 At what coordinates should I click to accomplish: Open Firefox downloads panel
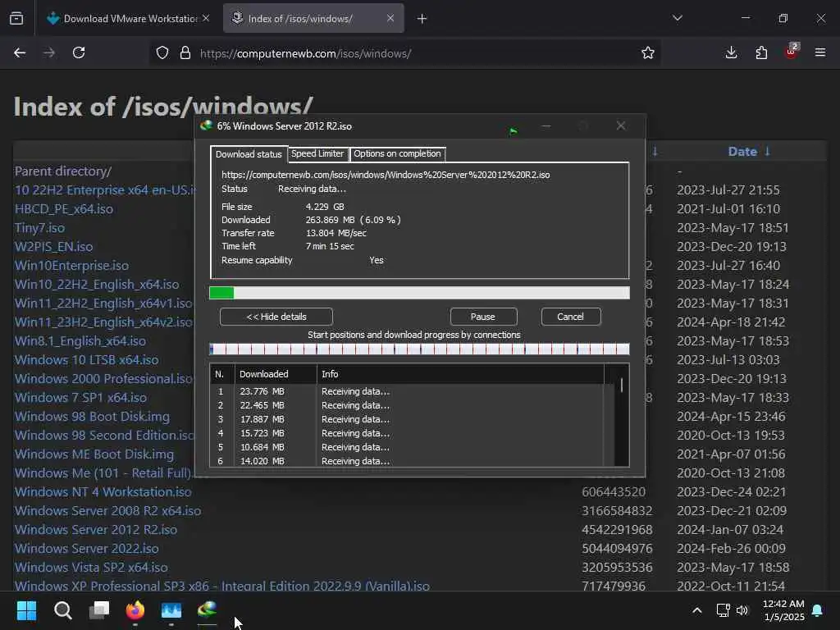(731, 52)
